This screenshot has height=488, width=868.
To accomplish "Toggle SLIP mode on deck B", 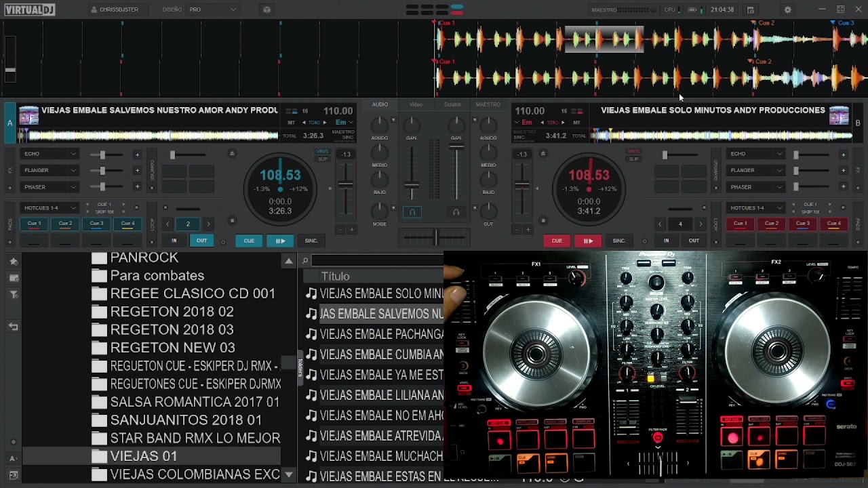I will pos(633,159).
